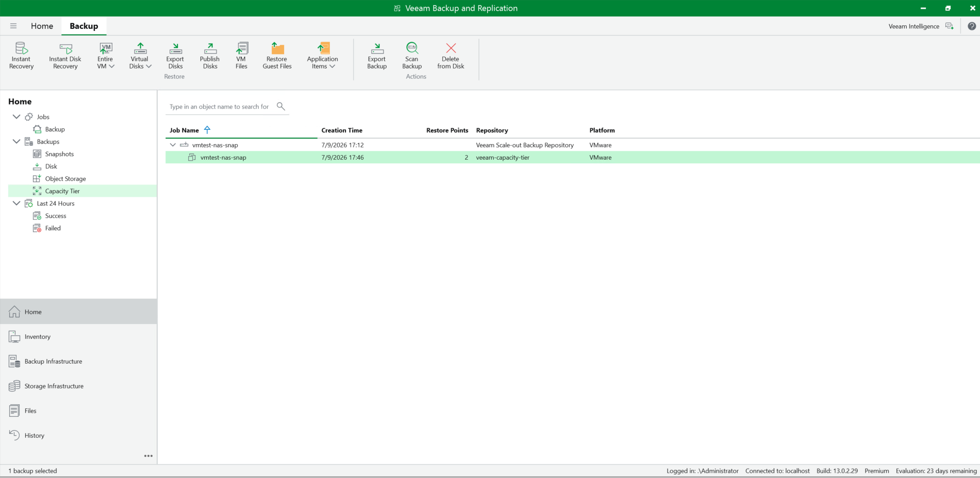The width and height of the screenshot is (980, 478).
Task: Open Storage Infrastructure view
Action: coord(78,386)
